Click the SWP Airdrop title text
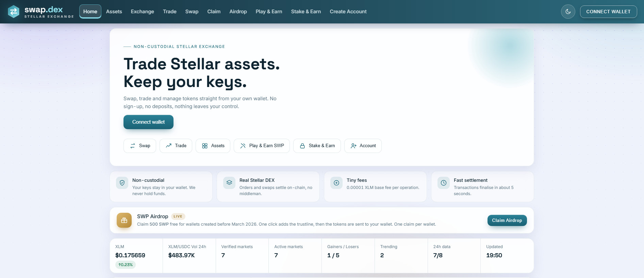 tap(153, 216)
